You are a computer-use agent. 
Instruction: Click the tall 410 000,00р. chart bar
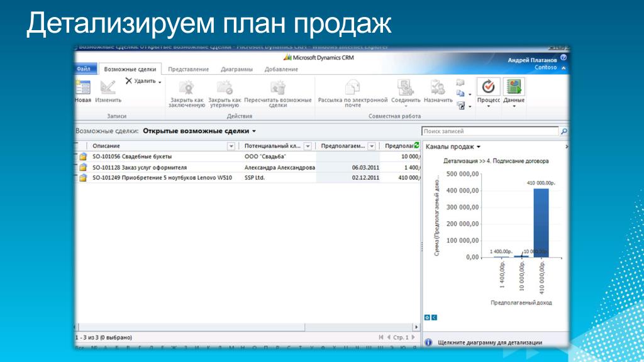[541, 222]
